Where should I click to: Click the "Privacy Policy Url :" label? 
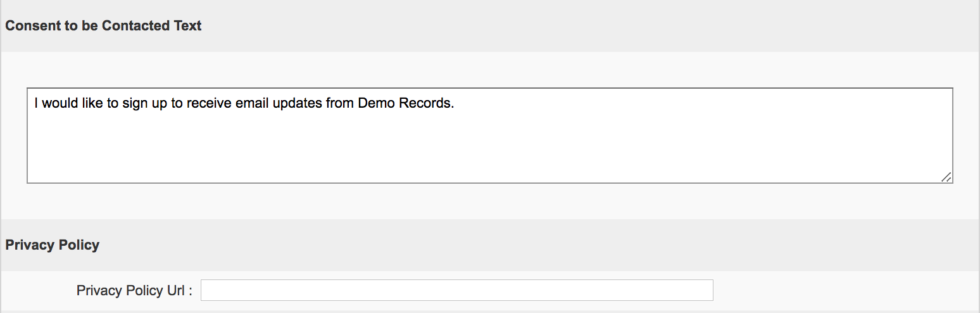[x=134, y=291]
